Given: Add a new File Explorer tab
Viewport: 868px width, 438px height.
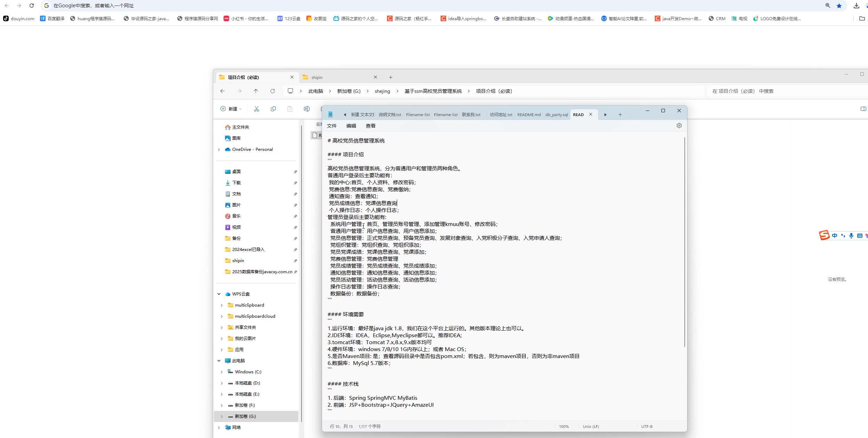Looking at the screenshot, I should click(x=391, y=77).
